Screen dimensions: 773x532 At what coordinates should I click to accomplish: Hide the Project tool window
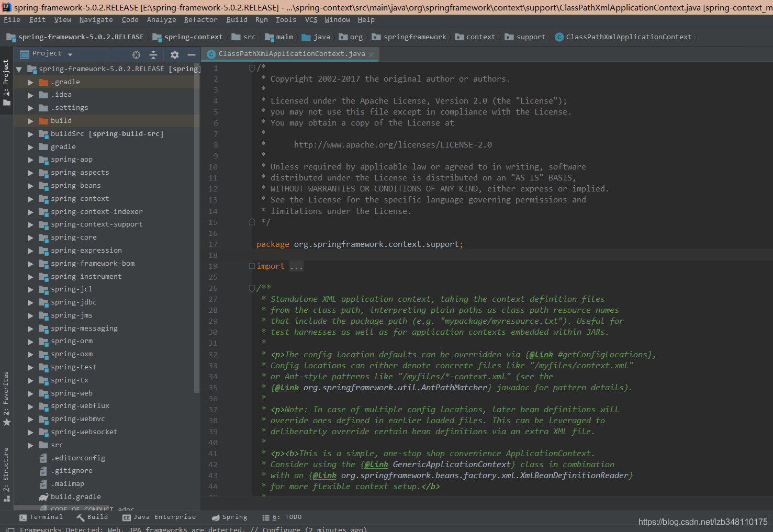(x=192, y=54)
